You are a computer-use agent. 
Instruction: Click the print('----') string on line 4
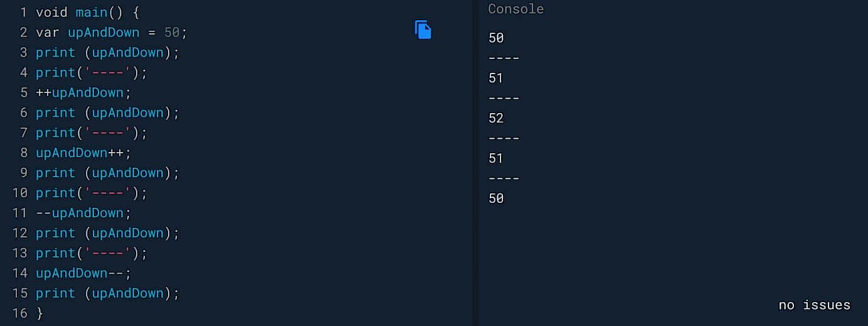[108, 72]
